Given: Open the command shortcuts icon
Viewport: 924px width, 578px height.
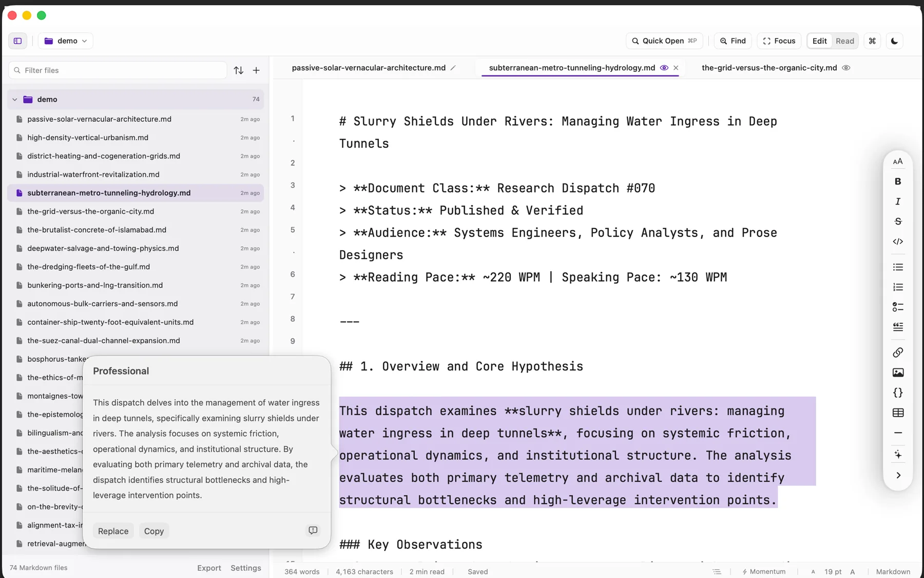Looking at the screenshot, I should coord(872,41).
